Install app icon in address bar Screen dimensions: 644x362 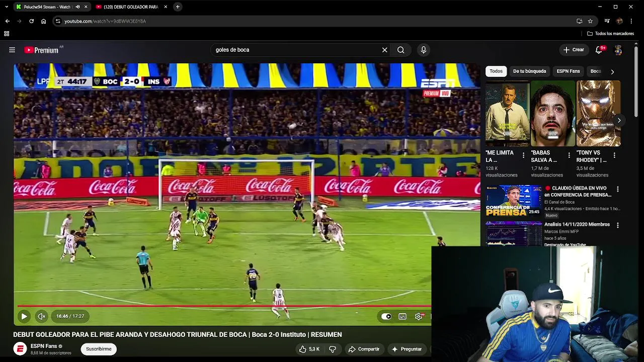coord(580,21)
